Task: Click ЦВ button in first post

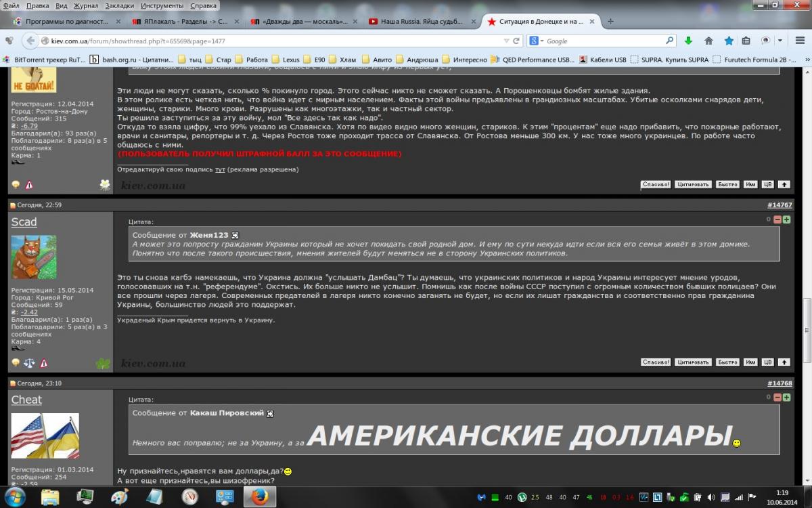Action: [767, 184]
